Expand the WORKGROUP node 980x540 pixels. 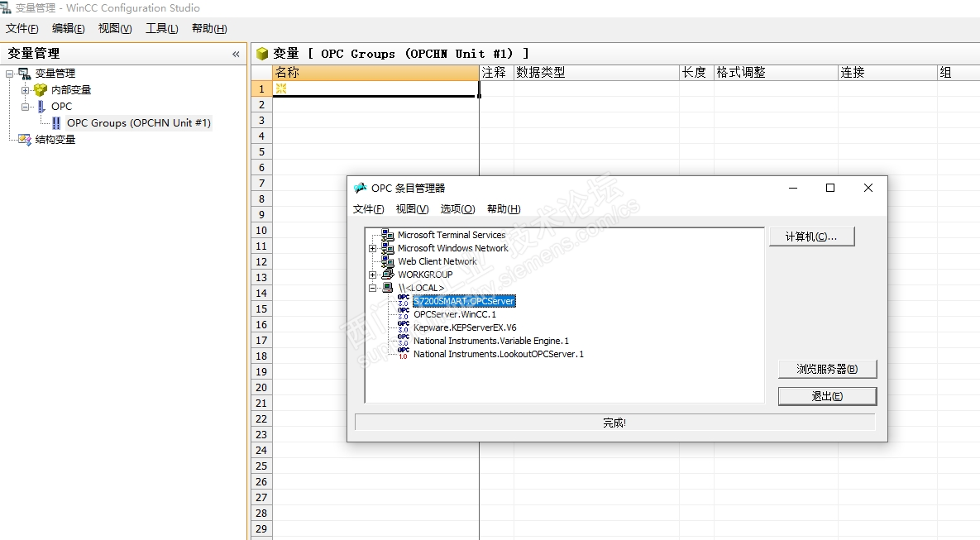click(372, 275)
